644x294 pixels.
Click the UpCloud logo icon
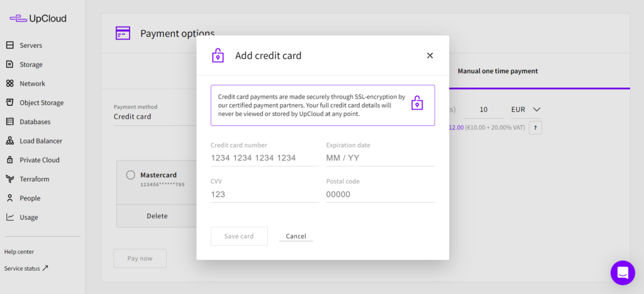point(18,18)
